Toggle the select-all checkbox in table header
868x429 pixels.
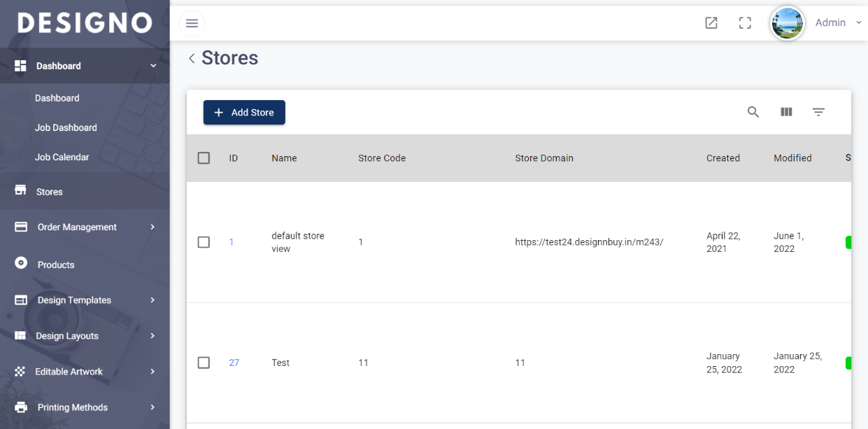click(204, 158)
